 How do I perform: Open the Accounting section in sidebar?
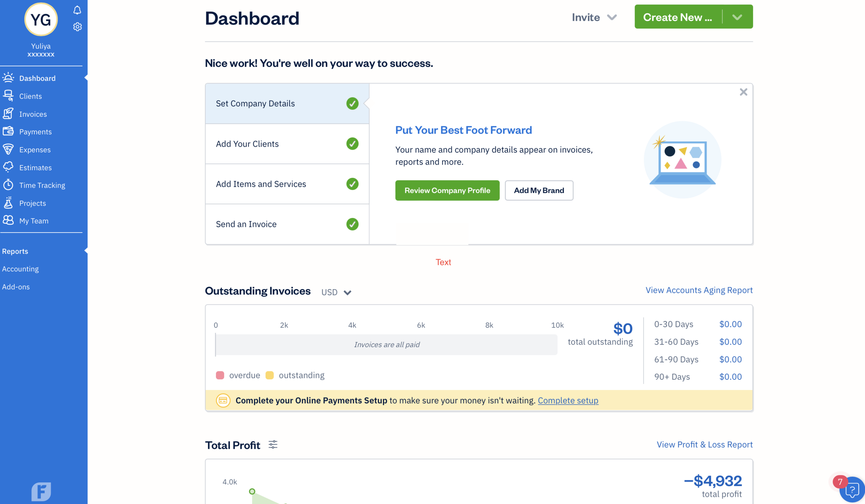20,269
